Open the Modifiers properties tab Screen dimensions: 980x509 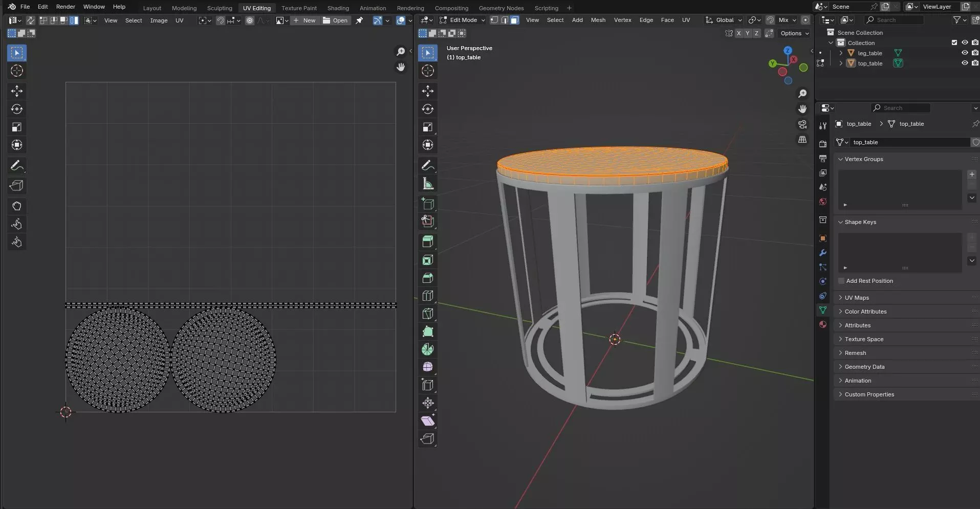coord(823,253)
